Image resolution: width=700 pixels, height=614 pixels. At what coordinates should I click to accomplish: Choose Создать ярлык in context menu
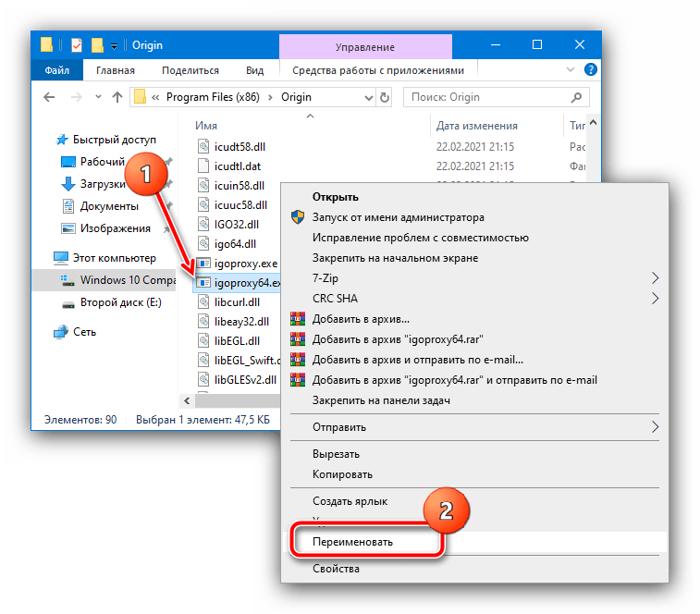point(474,501)
